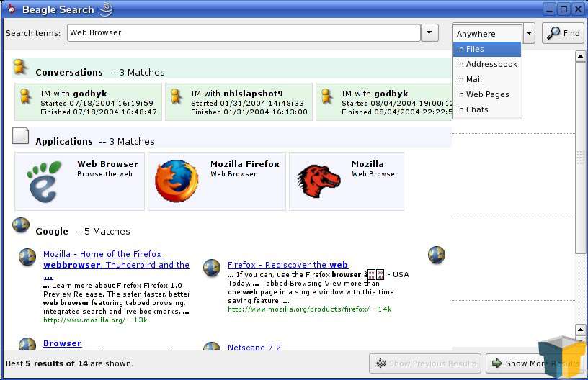Open the search scope dropdown arrow
This screenshot has width=588, height=380.
[529, 33]
